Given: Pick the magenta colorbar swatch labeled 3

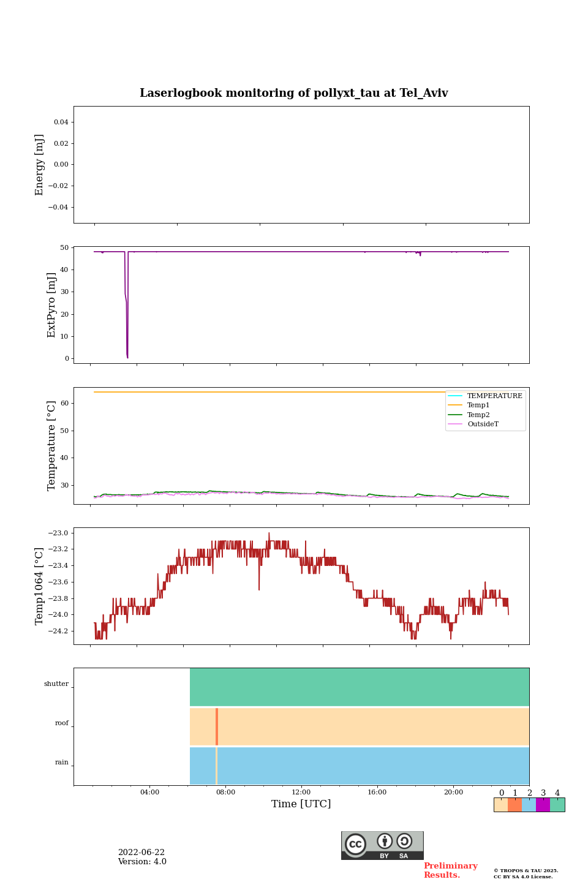Looking at the screenshot, I should tap(543, 805).
